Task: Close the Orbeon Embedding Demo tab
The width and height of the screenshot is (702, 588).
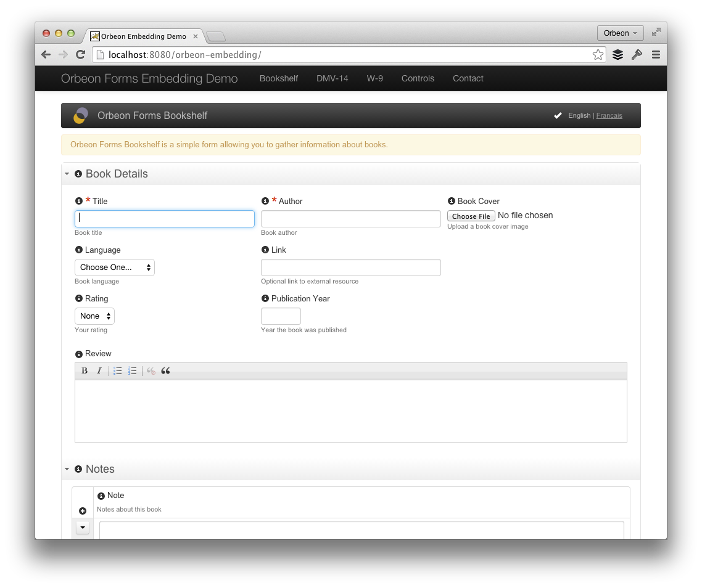Action: 196,36
